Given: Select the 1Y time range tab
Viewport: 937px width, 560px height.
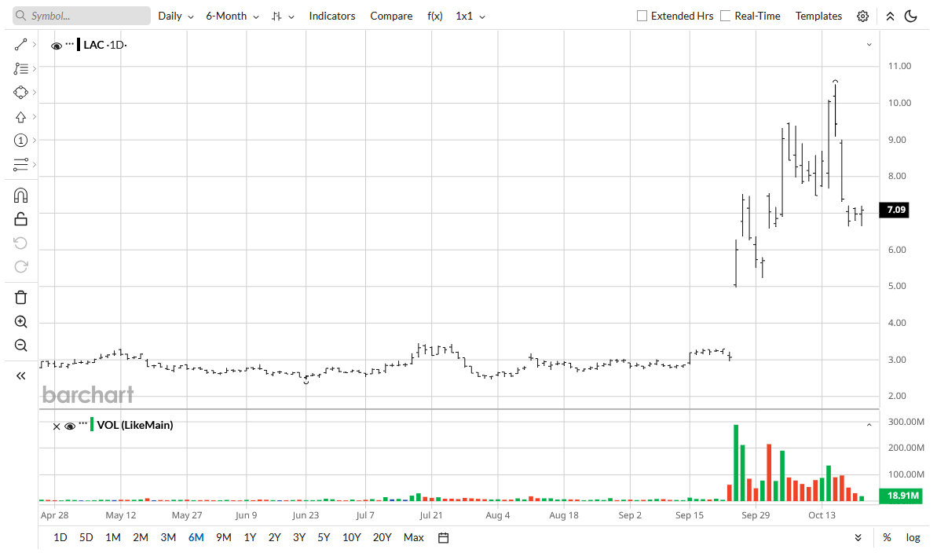Looking at the screenshot, I should tap(250, 538).
